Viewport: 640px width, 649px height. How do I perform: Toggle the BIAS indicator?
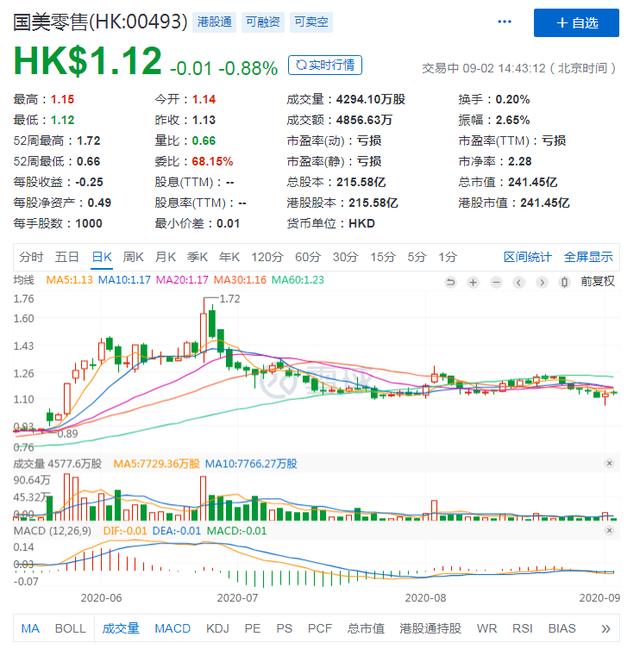[562, 629]
